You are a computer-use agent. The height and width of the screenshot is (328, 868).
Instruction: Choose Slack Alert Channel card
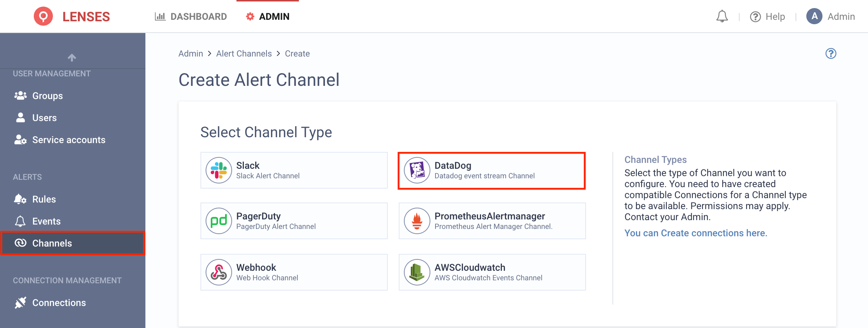click(x=294, y=170)
